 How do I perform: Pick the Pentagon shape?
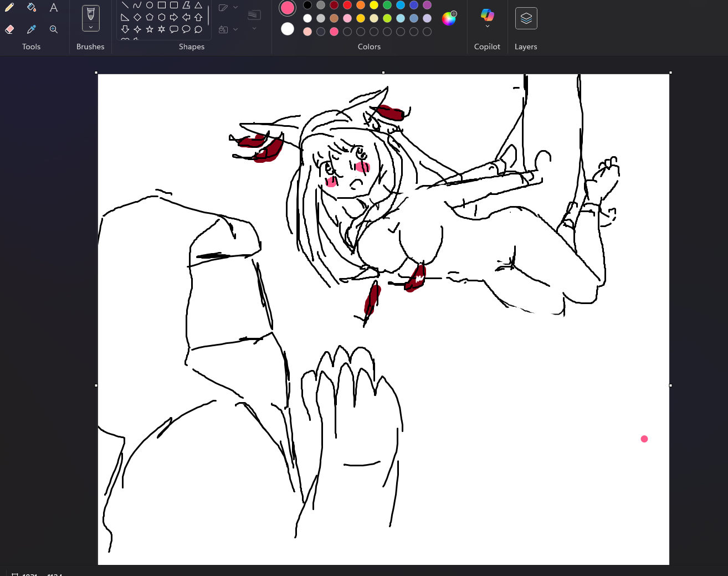pos(150,17)
